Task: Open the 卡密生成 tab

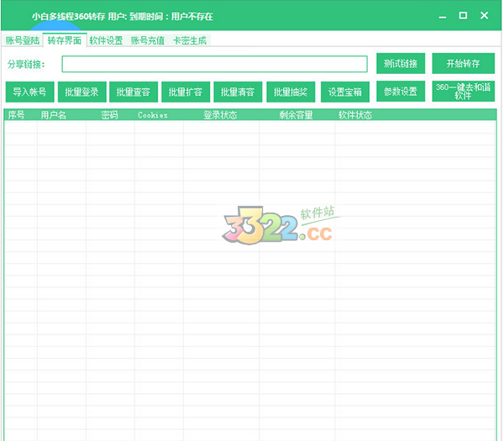Action: click(190, 40)
